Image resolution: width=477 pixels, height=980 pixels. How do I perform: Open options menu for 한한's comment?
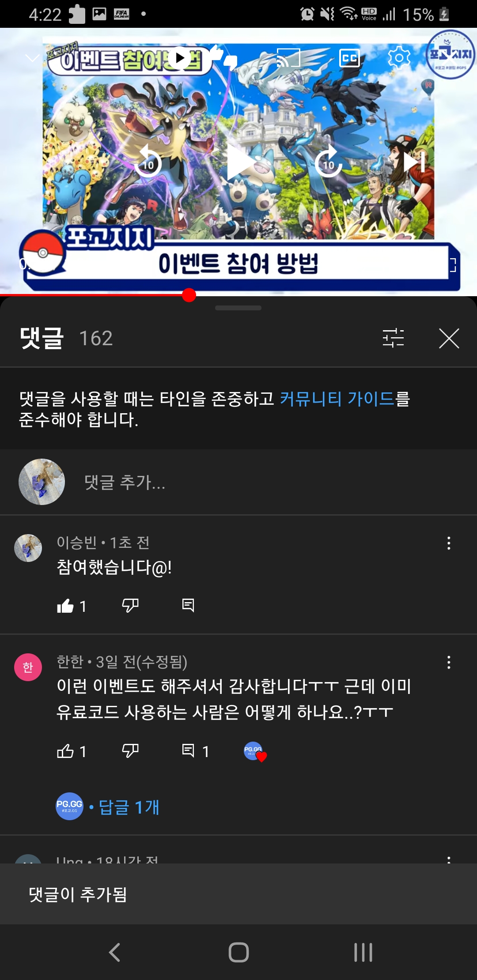coord(449,662)
